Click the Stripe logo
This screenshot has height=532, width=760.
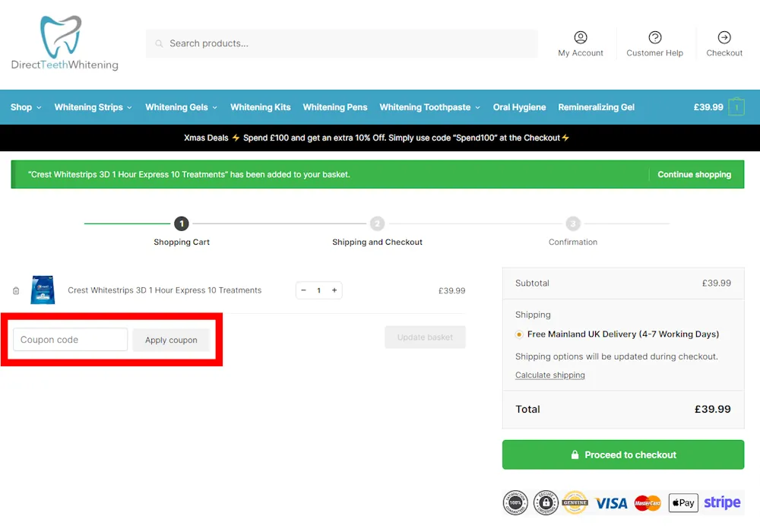click(x=722, y=502)
